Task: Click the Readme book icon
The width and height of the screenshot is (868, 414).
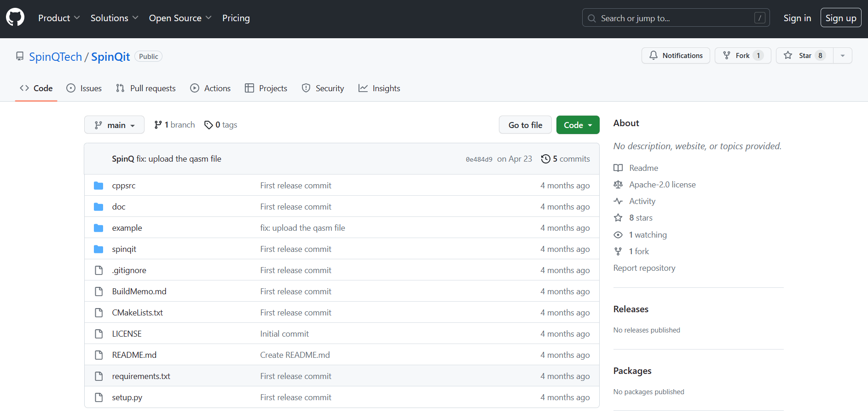Action: pyautogui.click(x=618, y=168)
